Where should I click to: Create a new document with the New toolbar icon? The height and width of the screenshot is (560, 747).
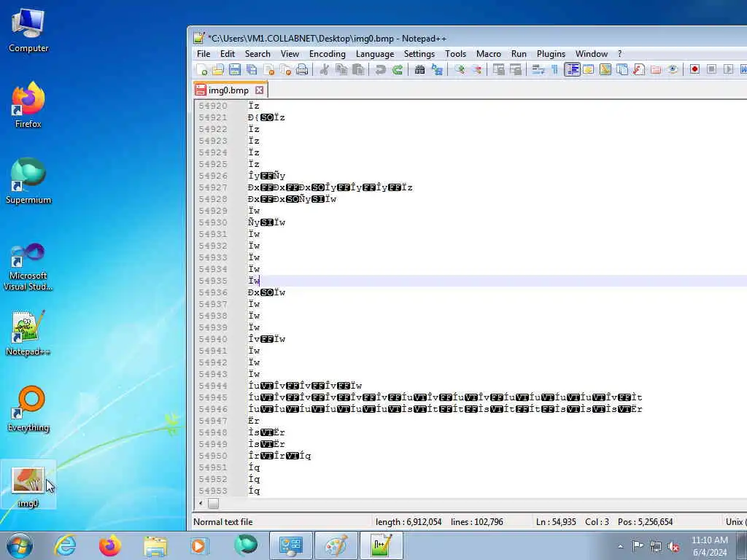tap(201, 70)
